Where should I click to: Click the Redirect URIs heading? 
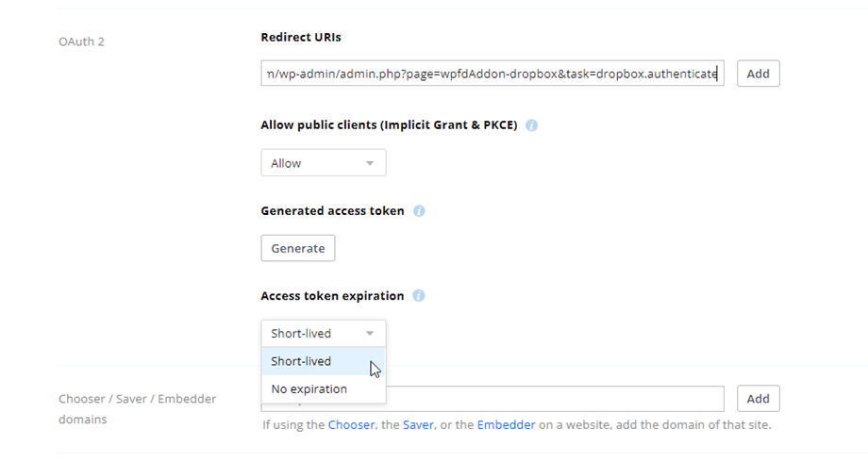tap(301, 38)
